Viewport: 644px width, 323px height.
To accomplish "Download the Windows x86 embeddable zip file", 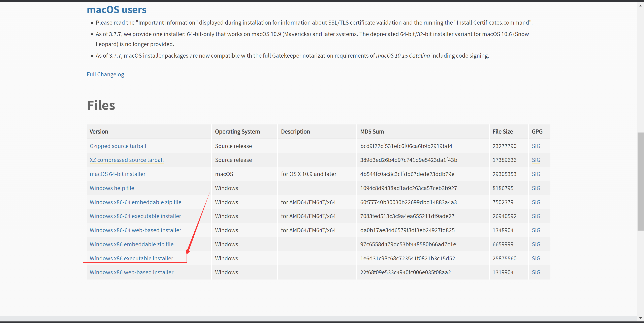I will click(x=131, y=244).
